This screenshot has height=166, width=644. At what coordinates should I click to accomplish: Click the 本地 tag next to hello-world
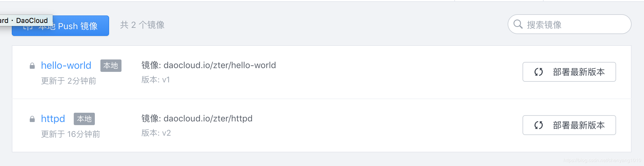pos(111,66)
